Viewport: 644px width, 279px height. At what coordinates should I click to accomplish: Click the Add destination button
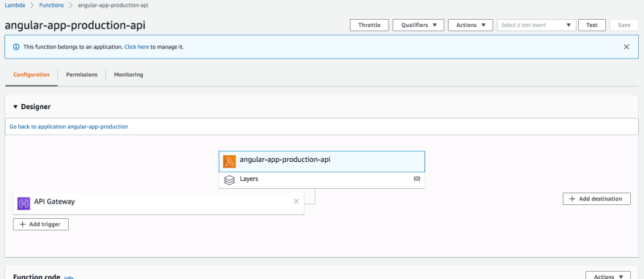596,199
